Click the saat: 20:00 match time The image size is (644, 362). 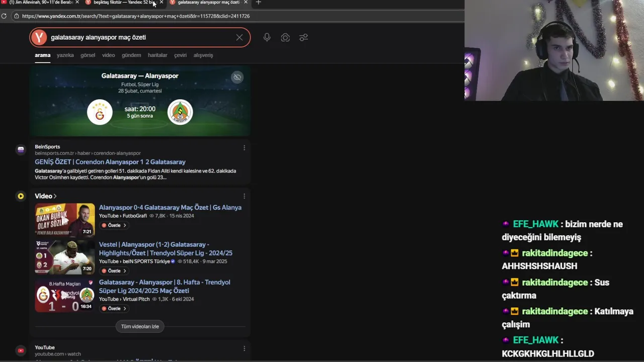coord(140,109)
